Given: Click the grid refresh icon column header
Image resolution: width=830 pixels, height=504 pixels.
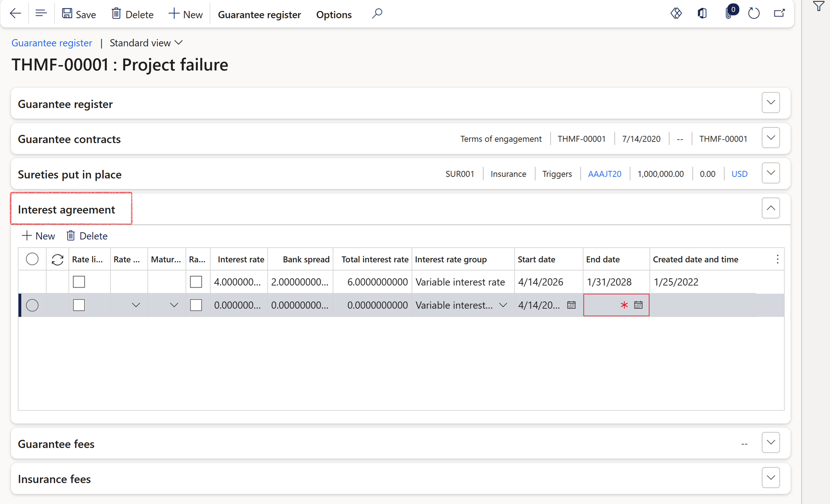Looking at the screenshot, I should (x=58, y=259).
